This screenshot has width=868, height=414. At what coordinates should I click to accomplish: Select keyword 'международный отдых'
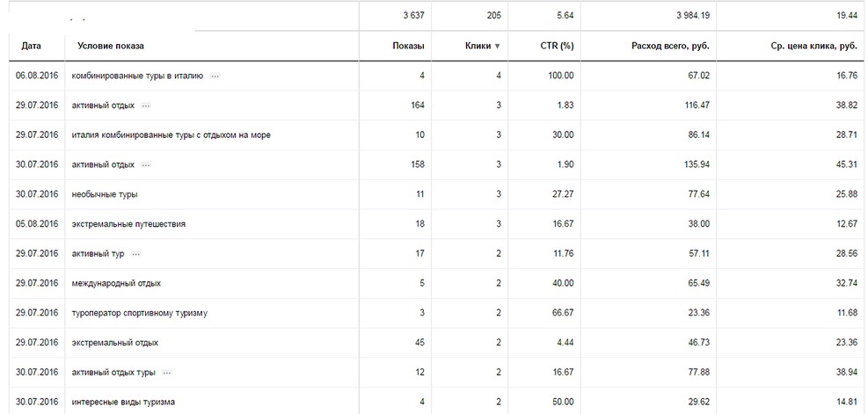click(x=116, y=283)
